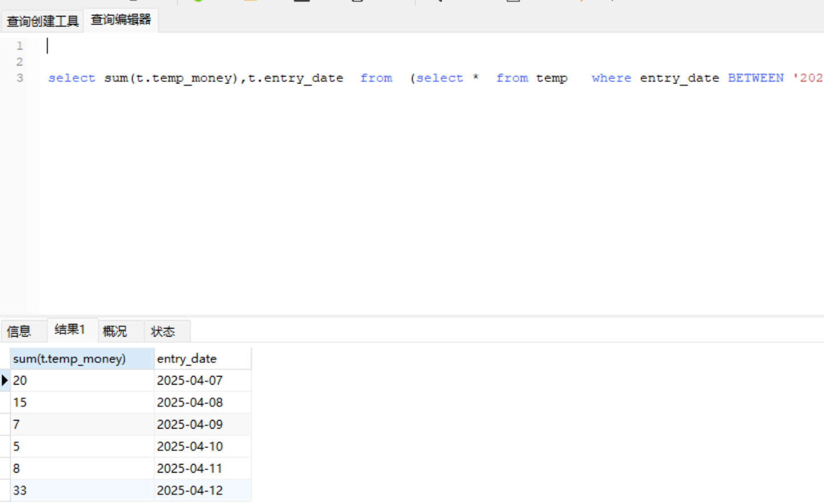Image resolution: width=824 pixels, height=504 pixels.
Task: Click line number 3 in editor gutter
Action: [19, 78]
